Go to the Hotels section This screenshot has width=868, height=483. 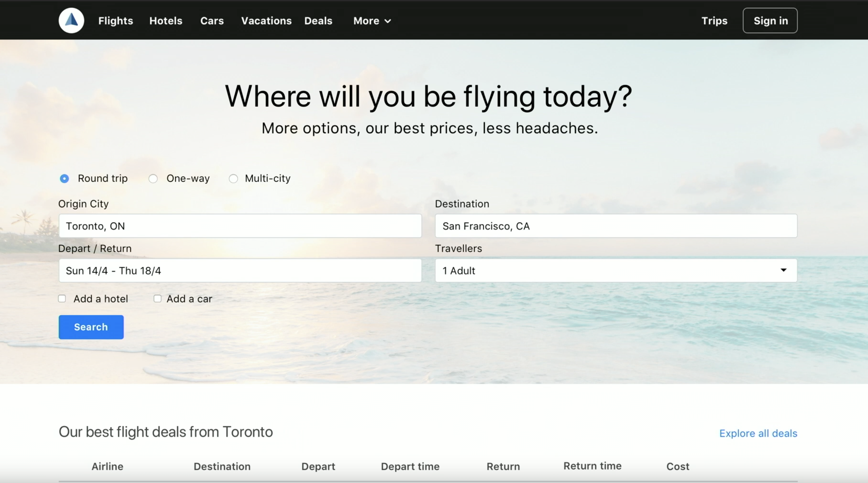coord(166,21)
